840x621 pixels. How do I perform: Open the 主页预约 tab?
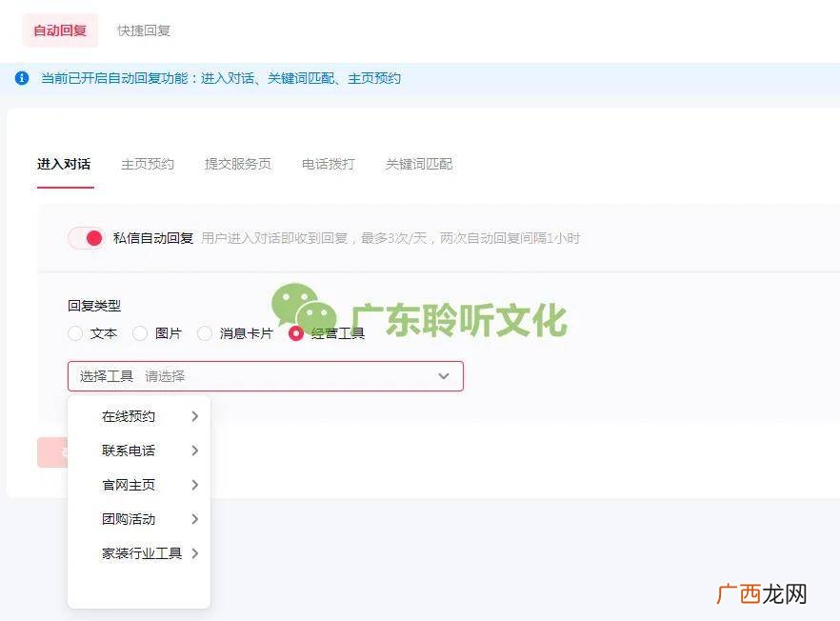(148, 164)
